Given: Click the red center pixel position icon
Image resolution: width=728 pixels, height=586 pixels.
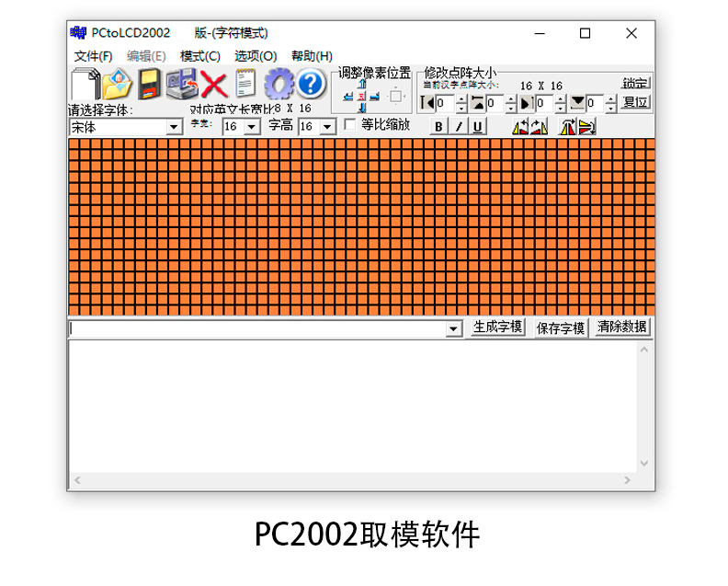Looking at the screenshot, I should click(x=361, y=97).
